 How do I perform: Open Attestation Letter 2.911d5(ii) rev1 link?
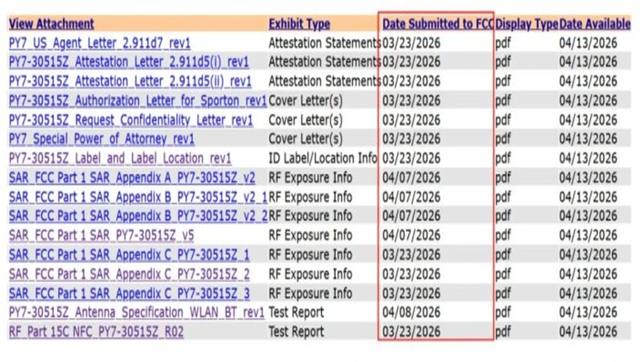[x=130, y=81]
